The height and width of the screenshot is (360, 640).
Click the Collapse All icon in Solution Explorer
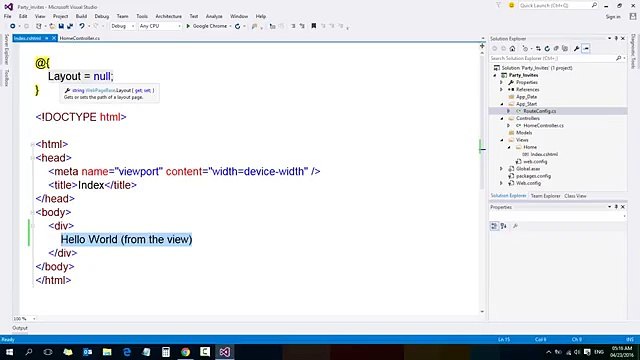pyautogui.click(x=556, y=49)
